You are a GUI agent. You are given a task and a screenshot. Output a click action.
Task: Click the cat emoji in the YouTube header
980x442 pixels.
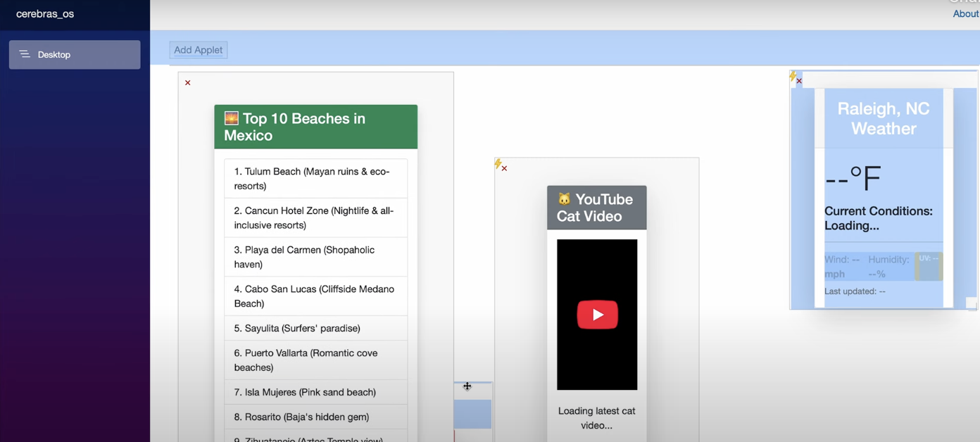click(x=564, y=199)
